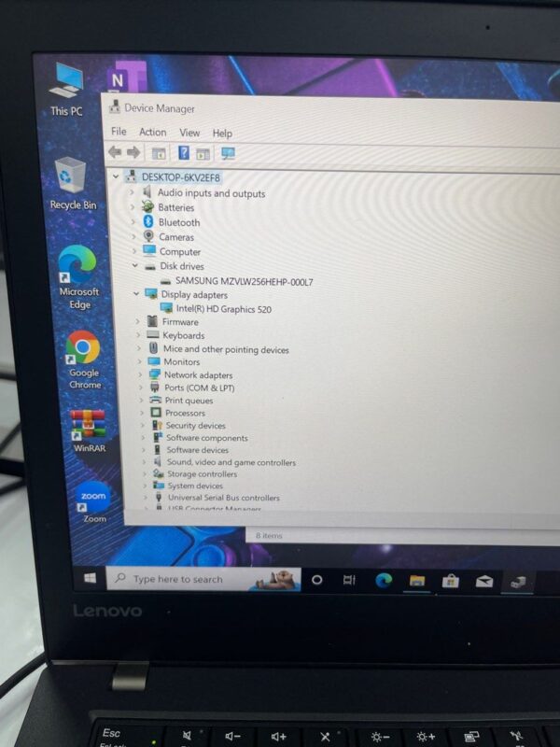Collapse the DESKTOP-6KV2EF8 root node
Image resolution: width=560 pixels, height=747 pixels.
point(116,176)
